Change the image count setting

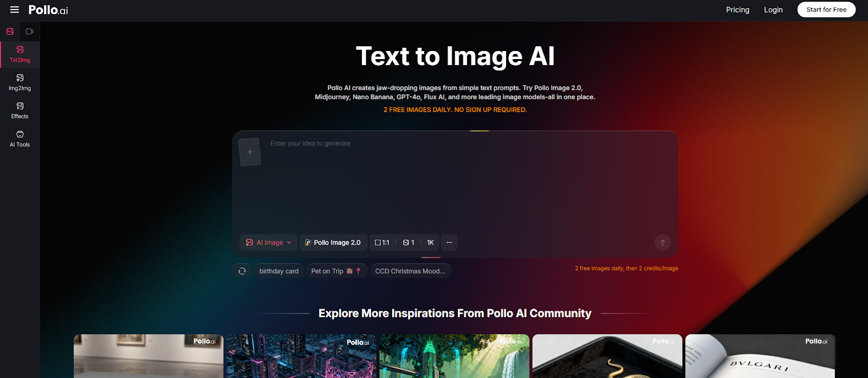[x=409, y=242]
